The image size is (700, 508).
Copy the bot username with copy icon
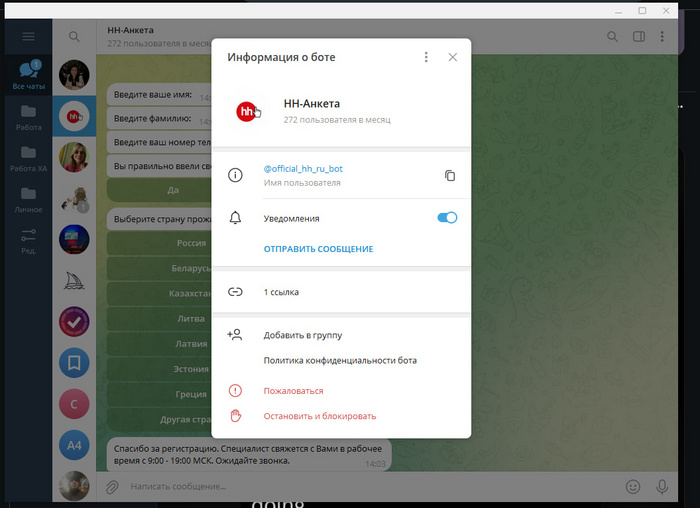click(450, 175)
